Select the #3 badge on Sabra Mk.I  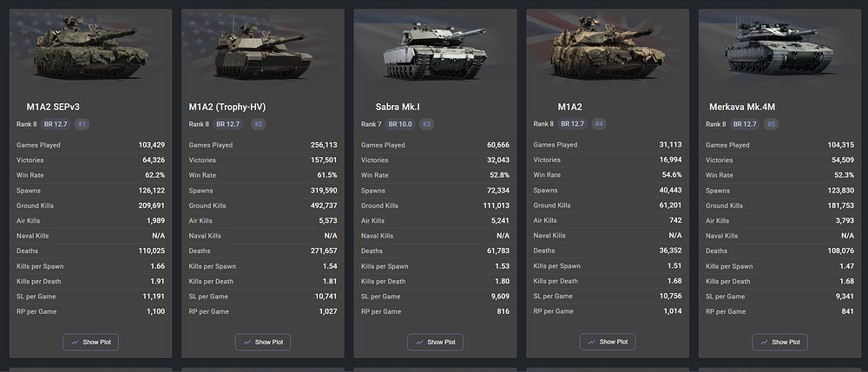[426, 124]
